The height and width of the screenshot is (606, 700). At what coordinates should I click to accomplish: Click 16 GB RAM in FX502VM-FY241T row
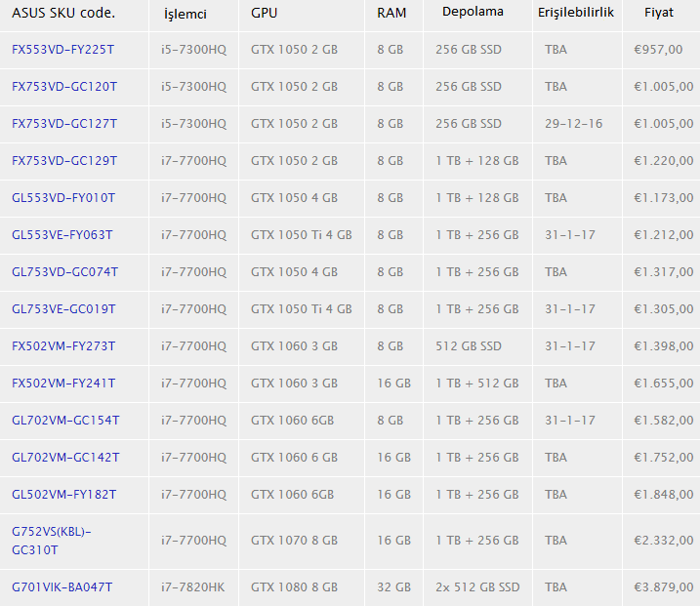click(x=393, y=383)
